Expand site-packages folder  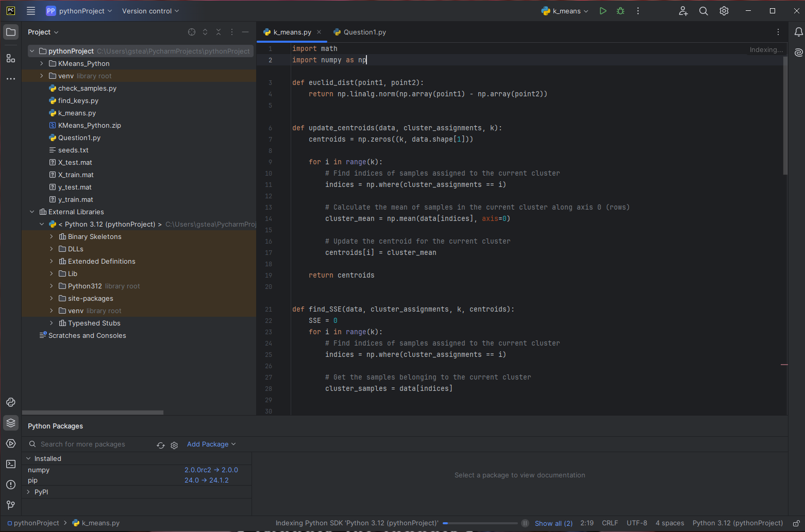[52, 298]
